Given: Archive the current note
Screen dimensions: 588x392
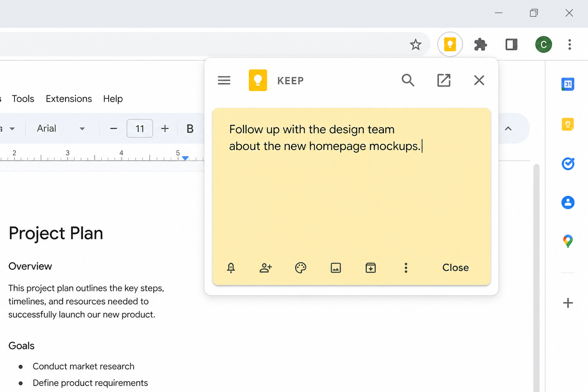Looking at the screenshot, I should 371,268.
